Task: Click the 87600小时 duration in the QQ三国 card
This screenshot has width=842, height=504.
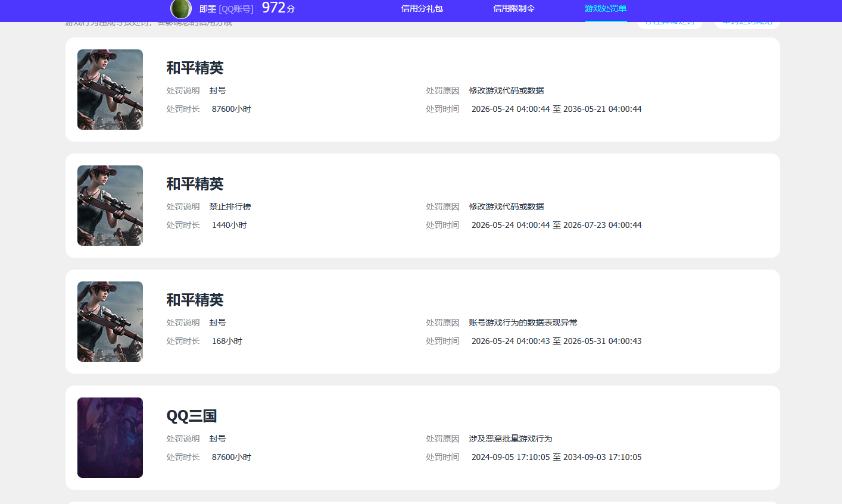Action: (232, 457)
